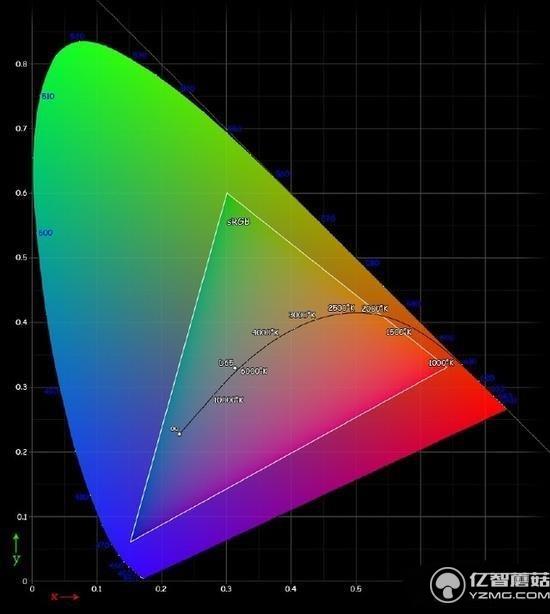Click the 0.8 tick on the y axis
This screenshot has width=550, height=614.
click(x=21, y=64)
